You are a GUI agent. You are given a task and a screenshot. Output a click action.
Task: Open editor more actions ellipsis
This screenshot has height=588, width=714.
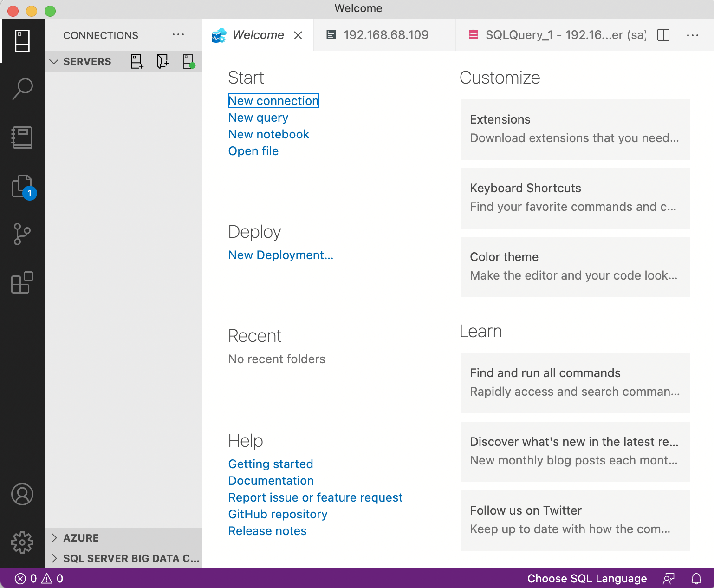pyautogui.click(x=693, y=35)
